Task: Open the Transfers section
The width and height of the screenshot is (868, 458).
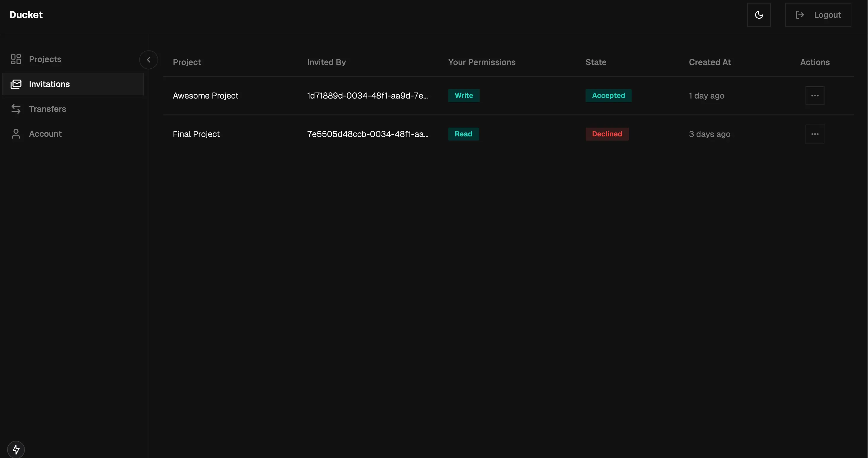Action: 47,109
